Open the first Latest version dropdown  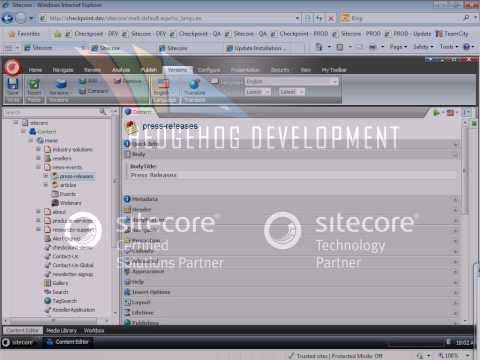(258, 92)
